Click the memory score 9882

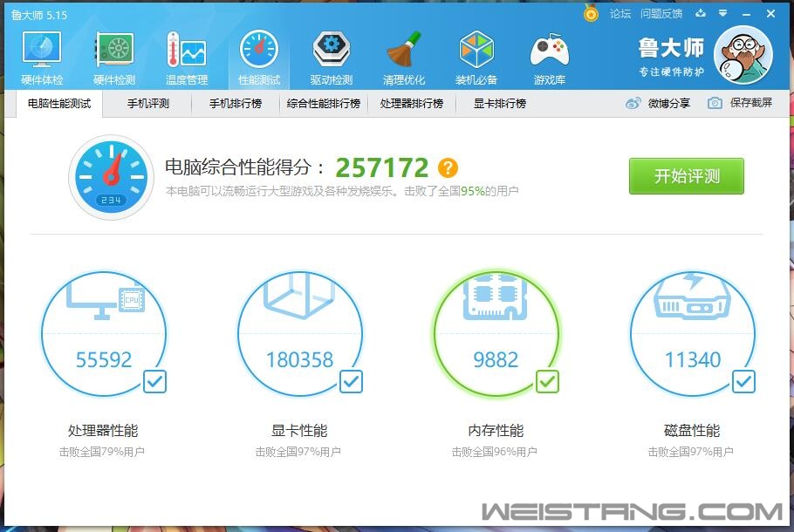(x=496, y=360)
